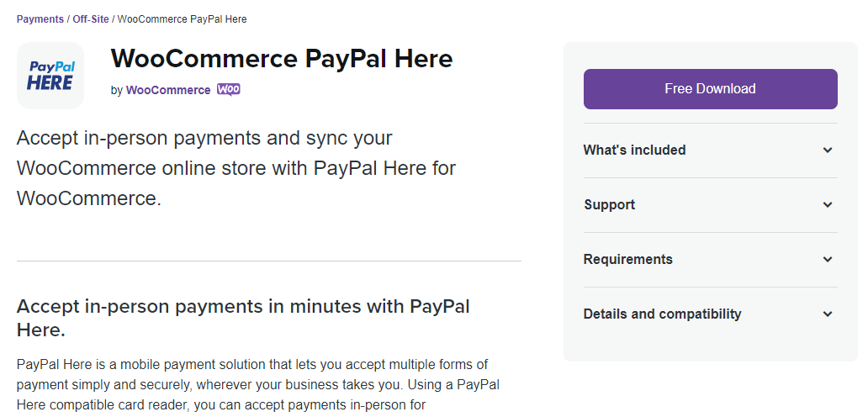The width and height of the screenshot is (868, 417).
Task: Expand Details and compatibility label
Action: coord(662,314)
